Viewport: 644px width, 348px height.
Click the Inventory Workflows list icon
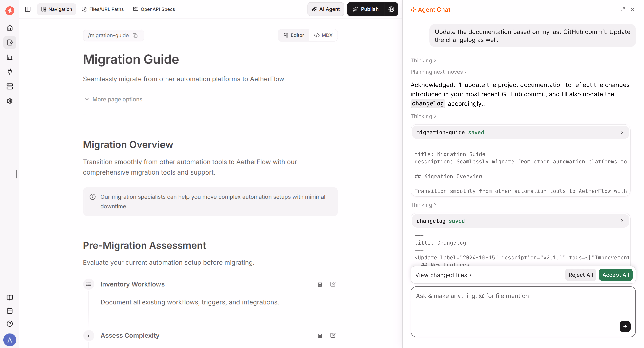89,284
